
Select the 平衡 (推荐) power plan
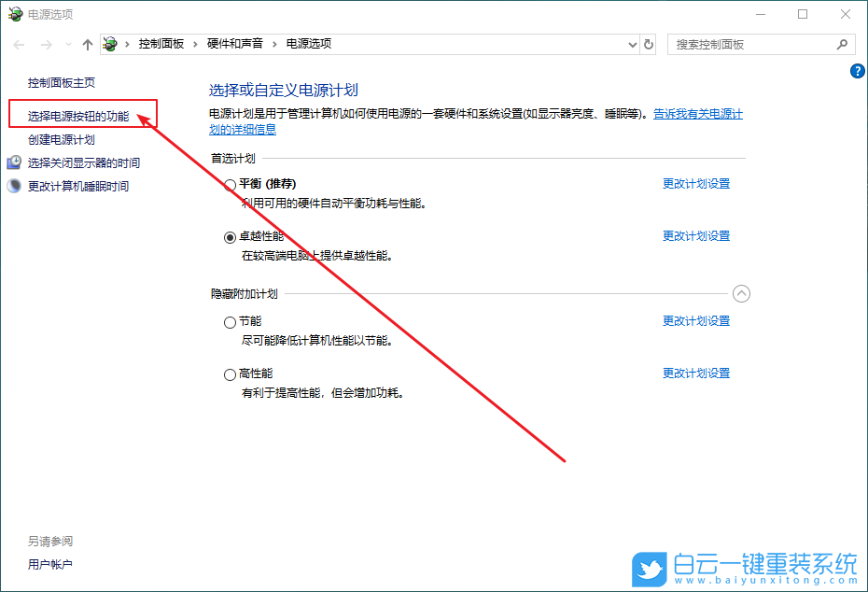click(230, 184)
